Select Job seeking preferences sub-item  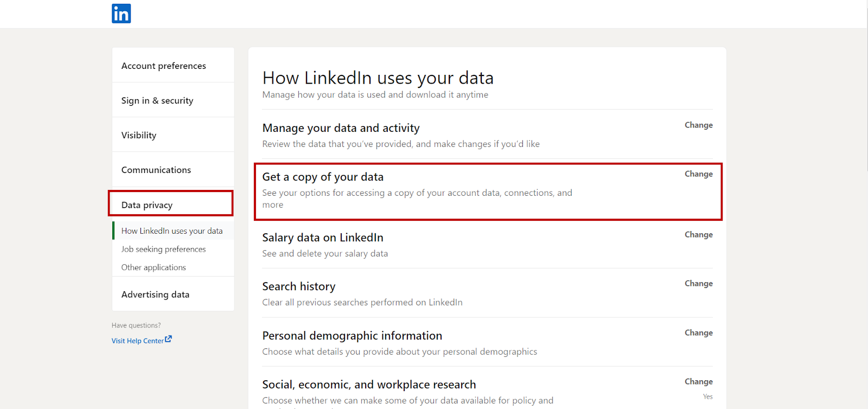point(163,249)
